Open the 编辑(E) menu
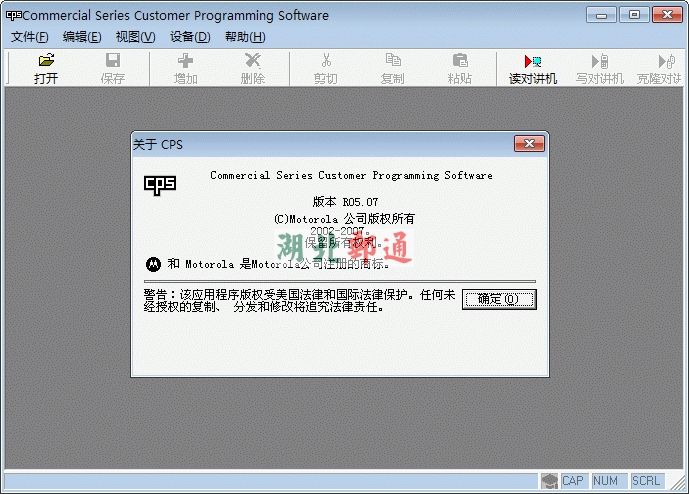Viewport: 689px width, 494px height. point(82,37)
